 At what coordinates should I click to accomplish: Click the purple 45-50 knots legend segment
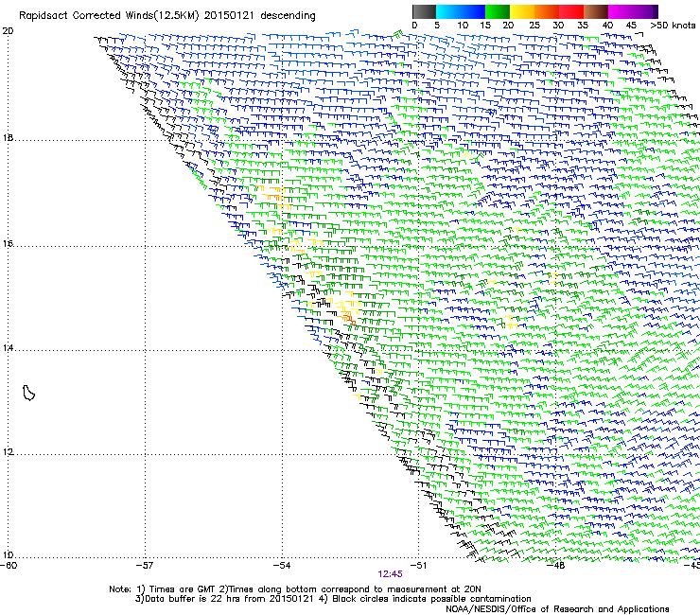click(x=645, y=11)
